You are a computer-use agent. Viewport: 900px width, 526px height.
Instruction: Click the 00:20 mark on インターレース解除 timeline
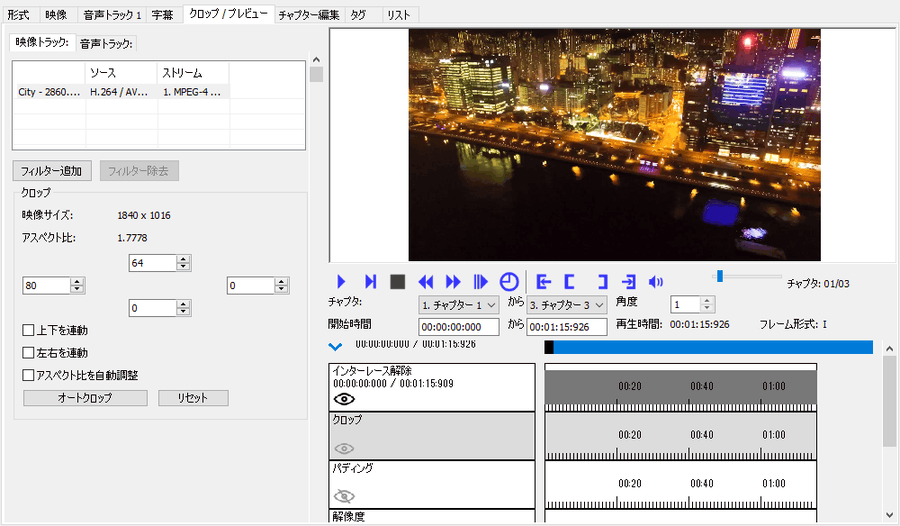pos(630,386)
